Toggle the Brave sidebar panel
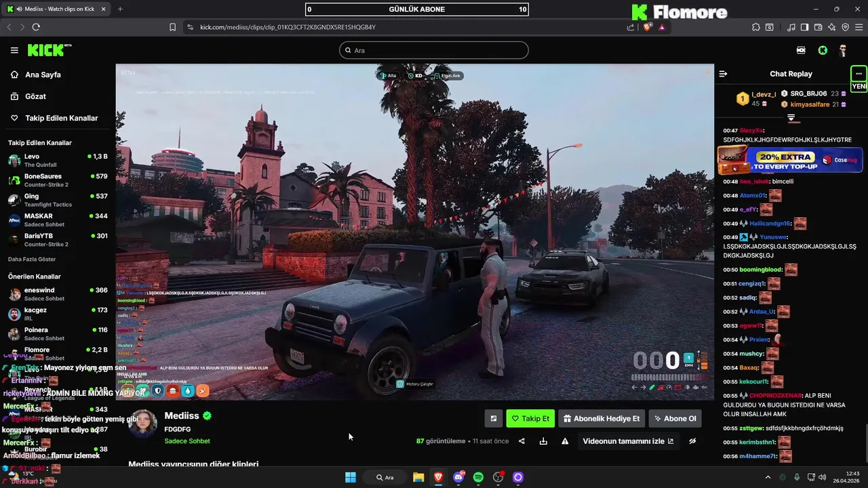This screenshot has height=488, width=868. click(x=805, y=27)
